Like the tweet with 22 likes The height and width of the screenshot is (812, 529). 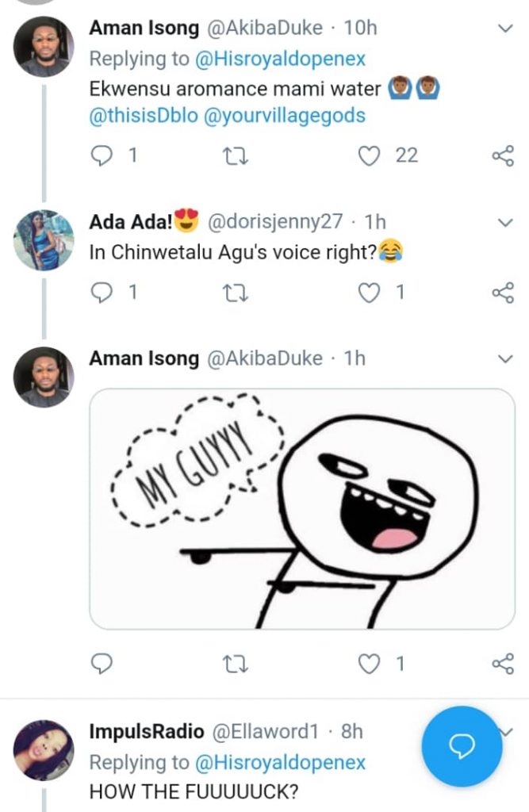tap(370, 156)
